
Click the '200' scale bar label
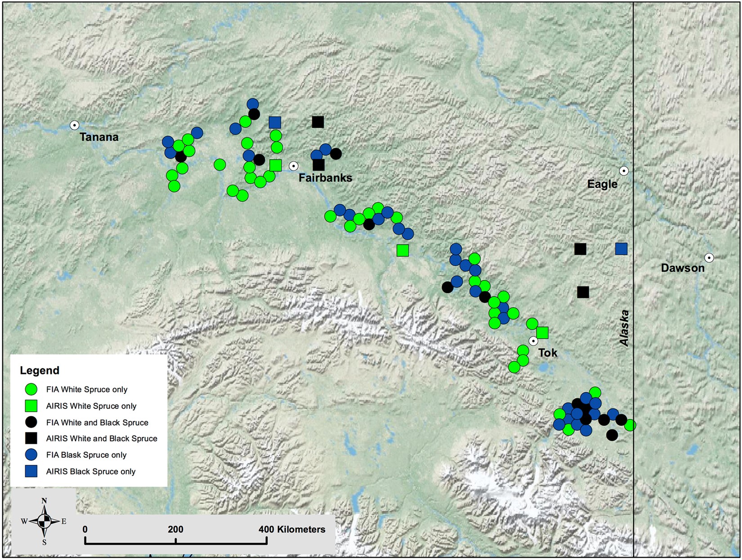pyautogui.click(x=175, y=529)
